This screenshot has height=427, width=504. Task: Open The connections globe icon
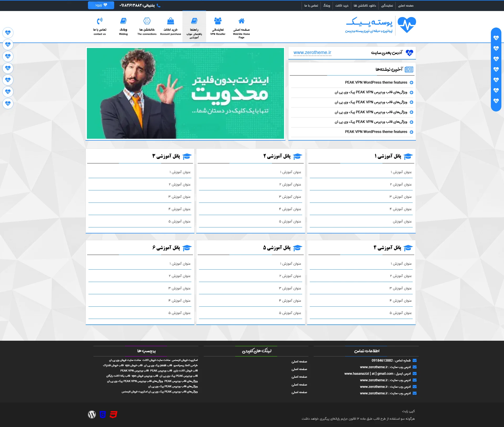[147, 21]
